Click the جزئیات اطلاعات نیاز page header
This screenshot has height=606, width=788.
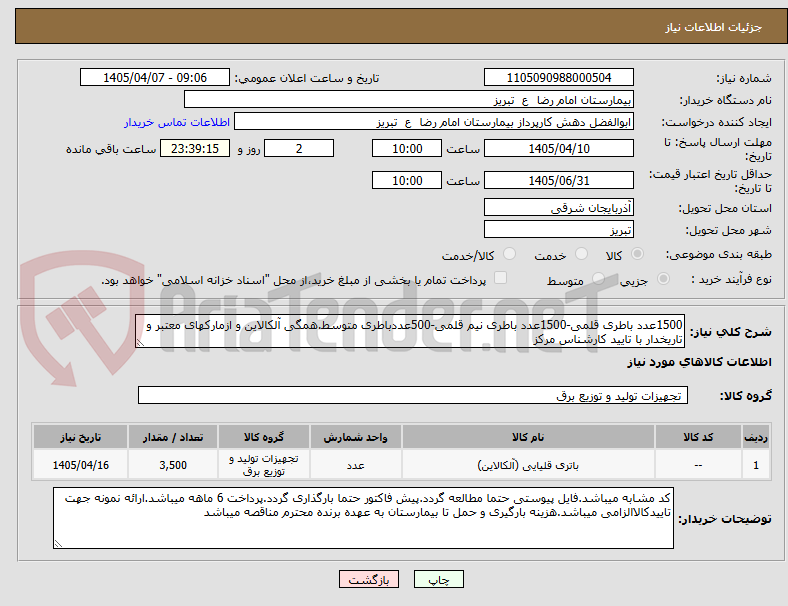(x=713, y=27)
